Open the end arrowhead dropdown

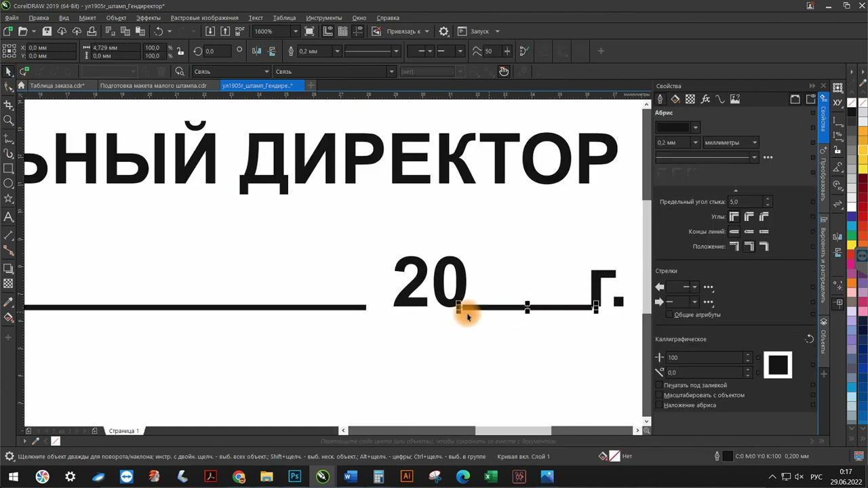pyautogui.click(x=694, y=302)
